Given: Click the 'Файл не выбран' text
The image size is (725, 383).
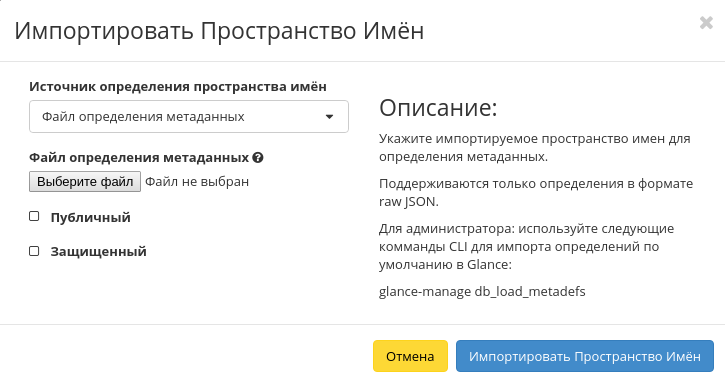Looking at the screenshot, I should click(x=197, y=182).
